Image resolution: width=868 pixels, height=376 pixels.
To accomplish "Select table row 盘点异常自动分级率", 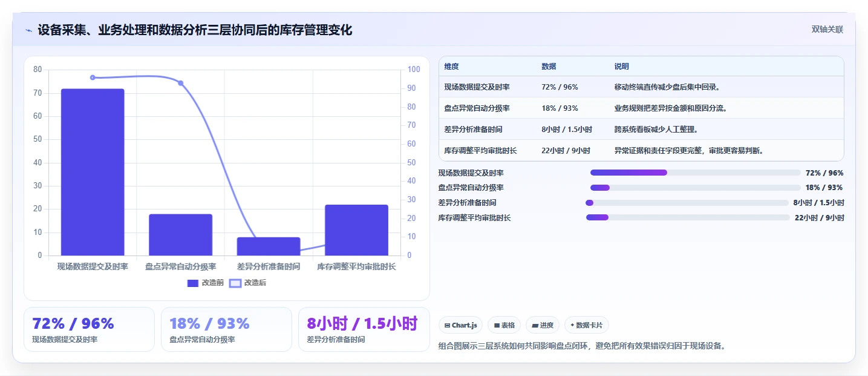I will coord(641,108).
